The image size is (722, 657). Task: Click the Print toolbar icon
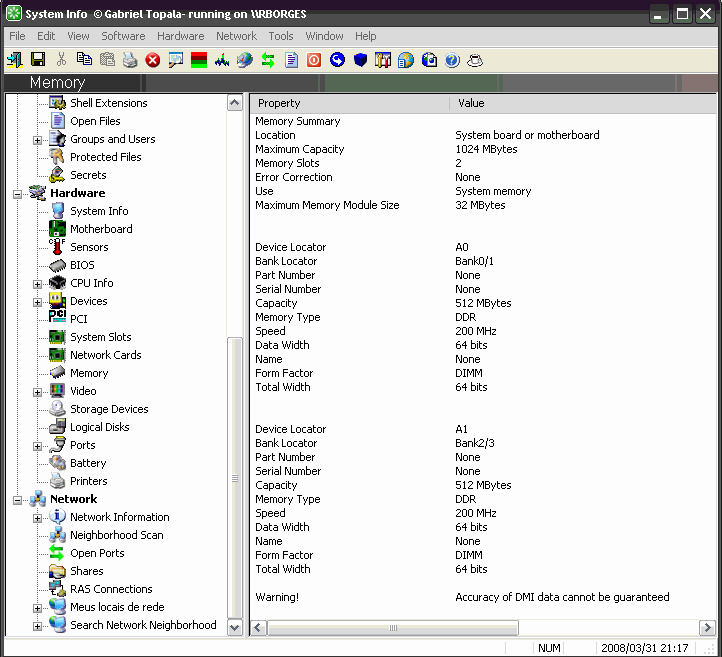pos(130,60)
